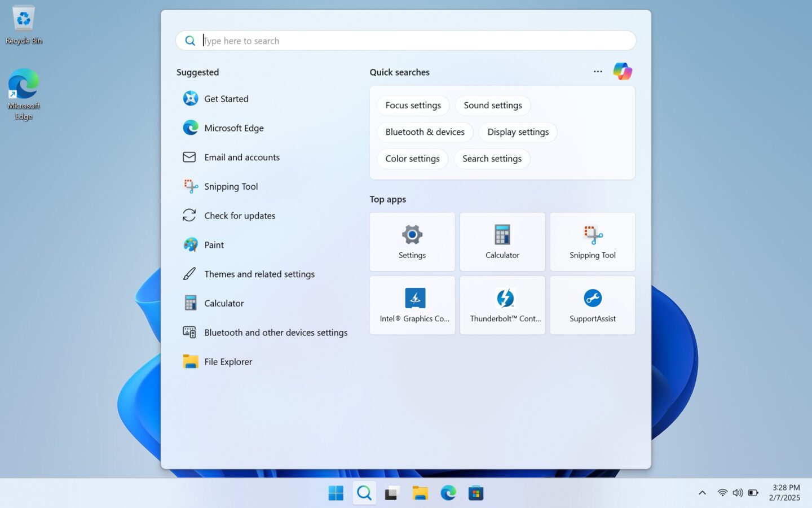Open Themes and related settings
This screenshot has width=812, height=508.
point(259,274)
